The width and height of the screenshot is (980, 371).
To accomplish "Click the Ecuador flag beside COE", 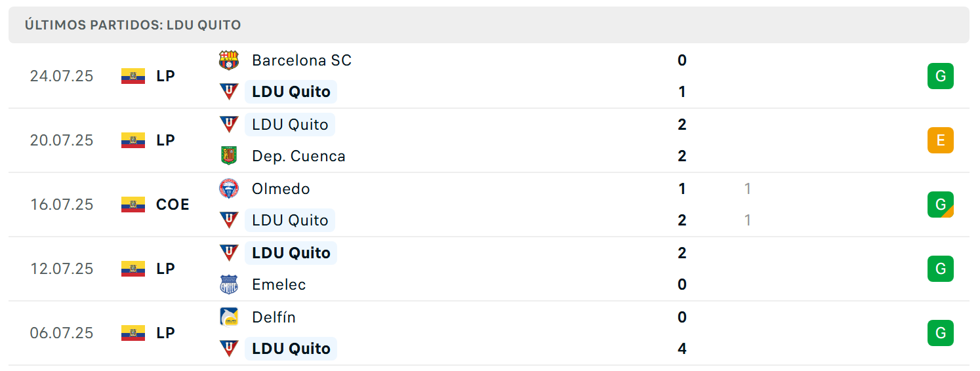I will tap(133, 205).
